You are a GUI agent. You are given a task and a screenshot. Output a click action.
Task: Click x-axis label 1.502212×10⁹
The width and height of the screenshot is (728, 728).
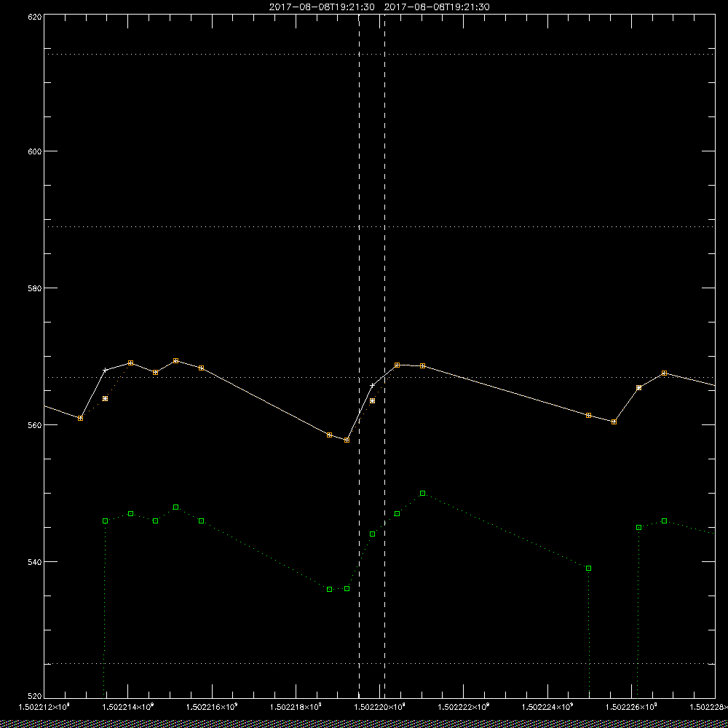44,707
